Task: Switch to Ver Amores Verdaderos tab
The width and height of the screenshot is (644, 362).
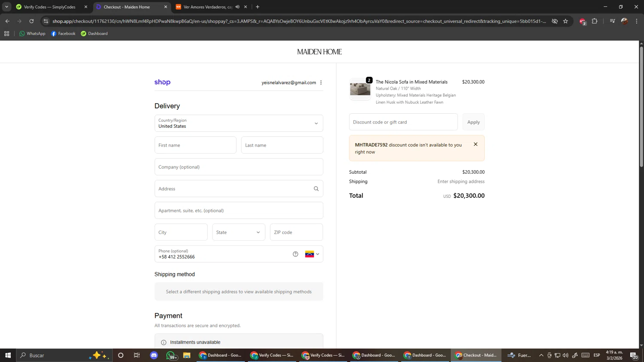Action: tap(208, 7)
